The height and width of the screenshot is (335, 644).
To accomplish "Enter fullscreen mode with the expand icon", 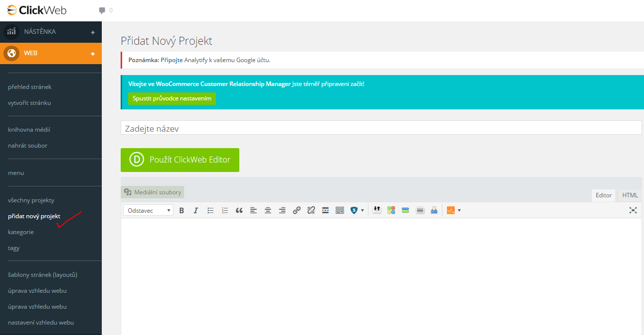I will [x=633, y=210].
